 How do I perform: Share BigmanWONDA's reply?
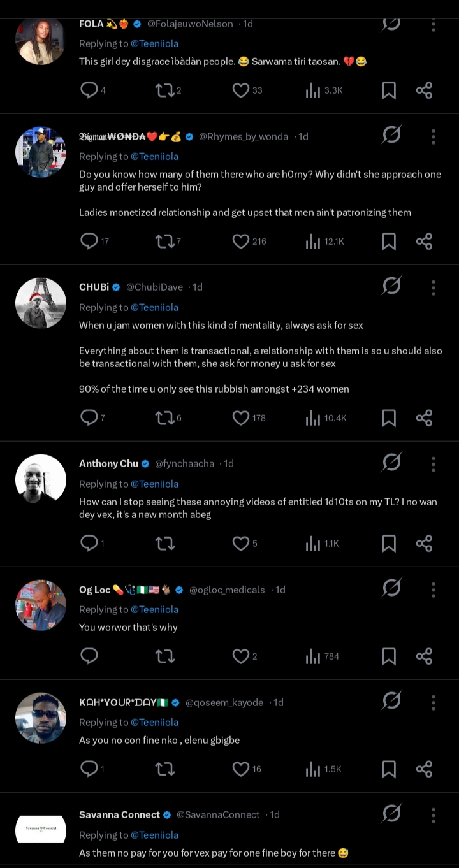click(x=424, y=242)
